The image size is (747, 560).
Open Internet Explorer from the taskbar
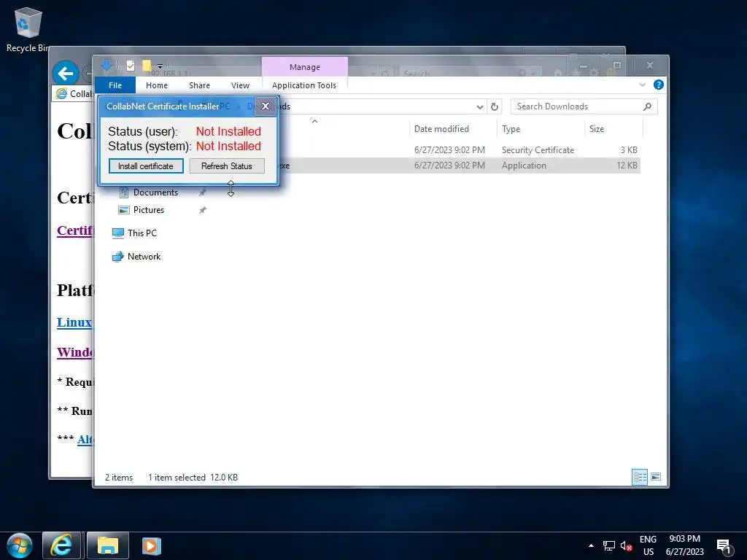pos(62,545)
